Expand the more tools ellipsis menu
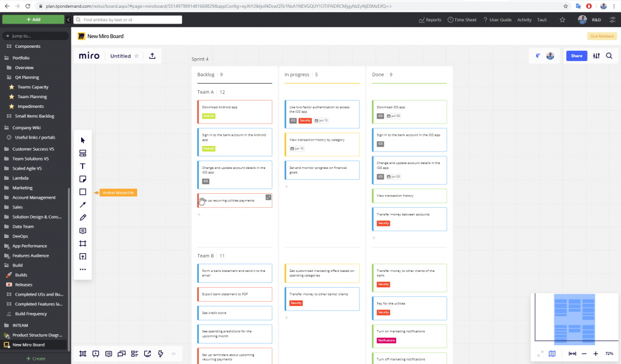The height and width of the screenshot is (364, 621). [x=82, y=269]
